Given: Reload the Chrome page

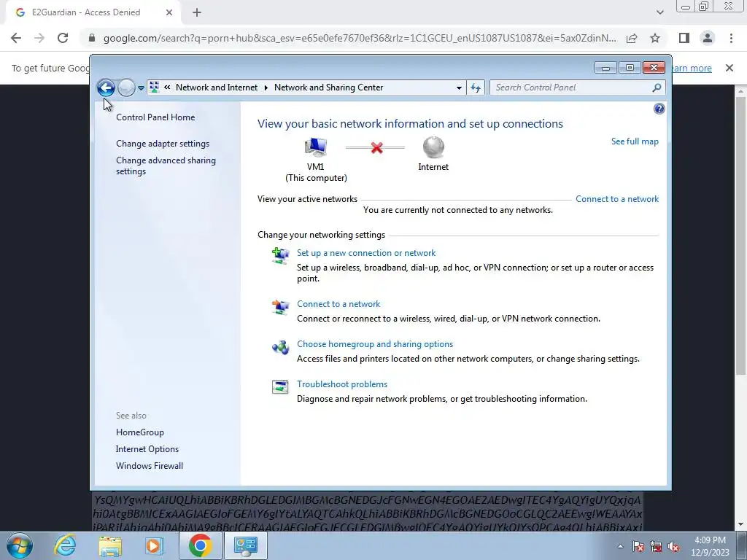Looking at the screenshot, I should coord(63,38).
